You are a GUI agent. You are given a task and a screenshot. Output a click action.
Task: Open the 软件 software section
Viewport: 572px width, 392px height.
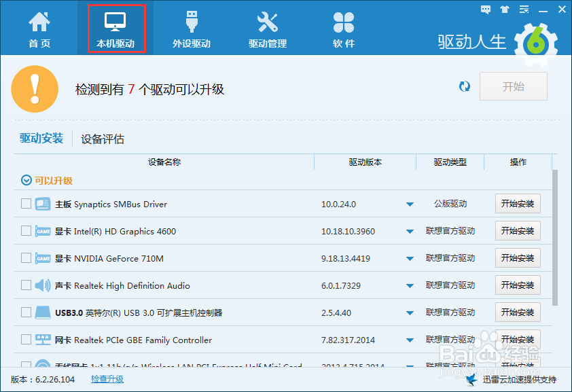click(x=343, y=27)
